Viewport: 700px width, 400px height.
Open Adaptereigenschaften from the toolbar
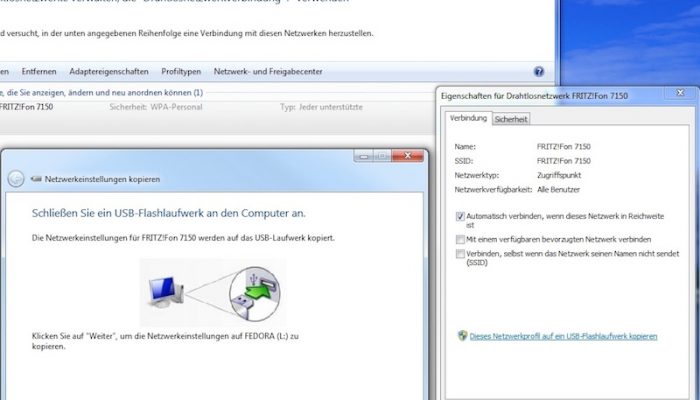pos(108,71)
